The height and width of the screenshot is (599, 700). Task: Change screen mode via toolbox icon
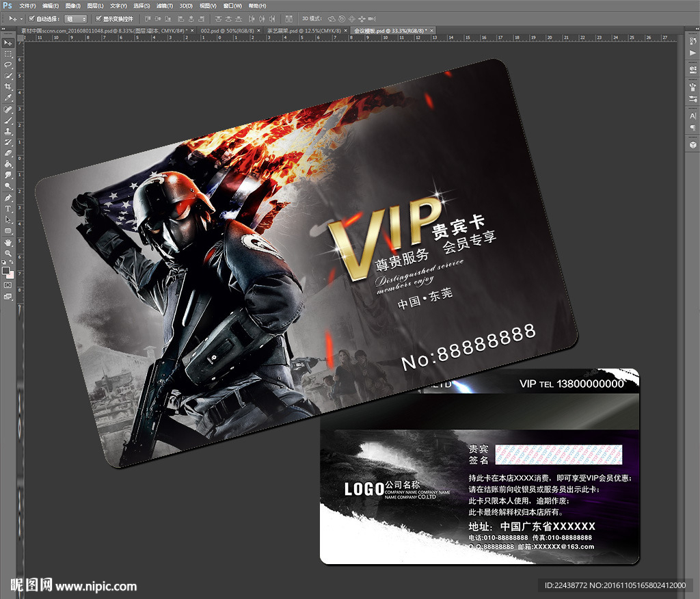tap(8, 296)
